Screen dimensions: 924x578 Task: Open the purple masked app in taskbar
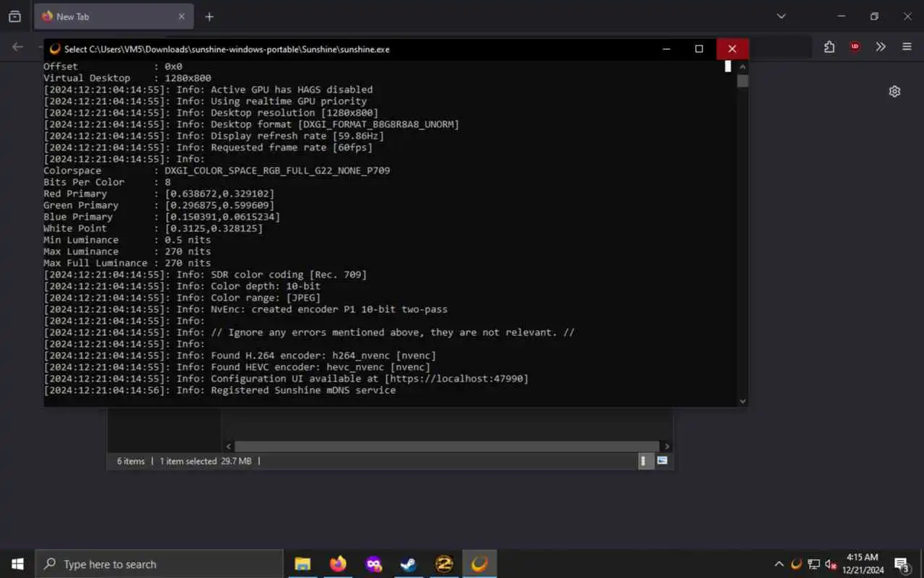tap(373, 564)
